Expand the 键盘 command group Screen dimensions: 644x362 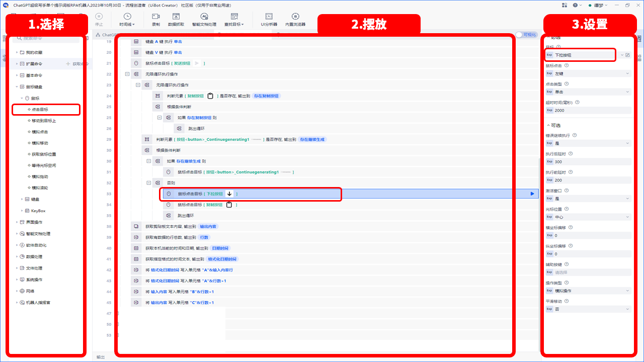(x=22, y=200)
